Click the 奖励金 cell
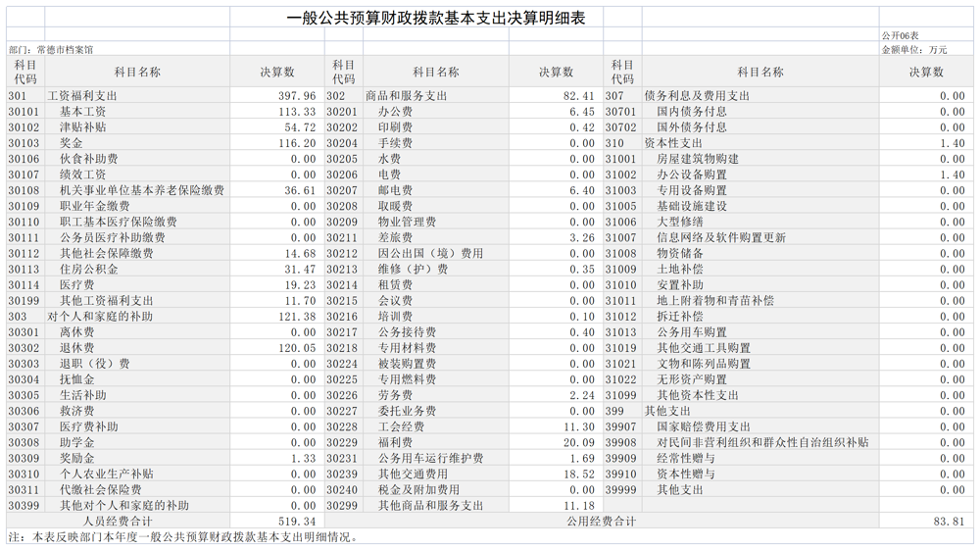 coord(76,458)
